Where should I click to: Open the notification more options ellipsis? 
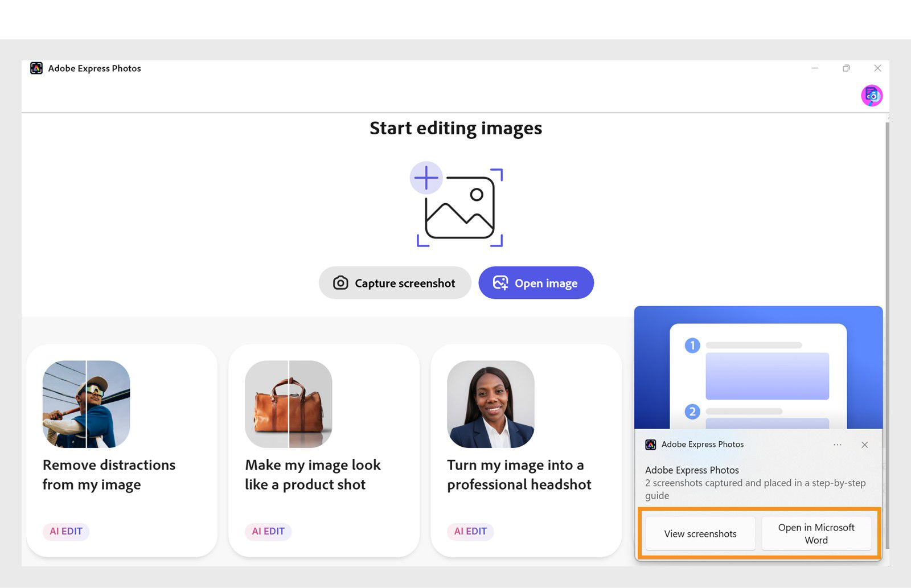[838, 445]
